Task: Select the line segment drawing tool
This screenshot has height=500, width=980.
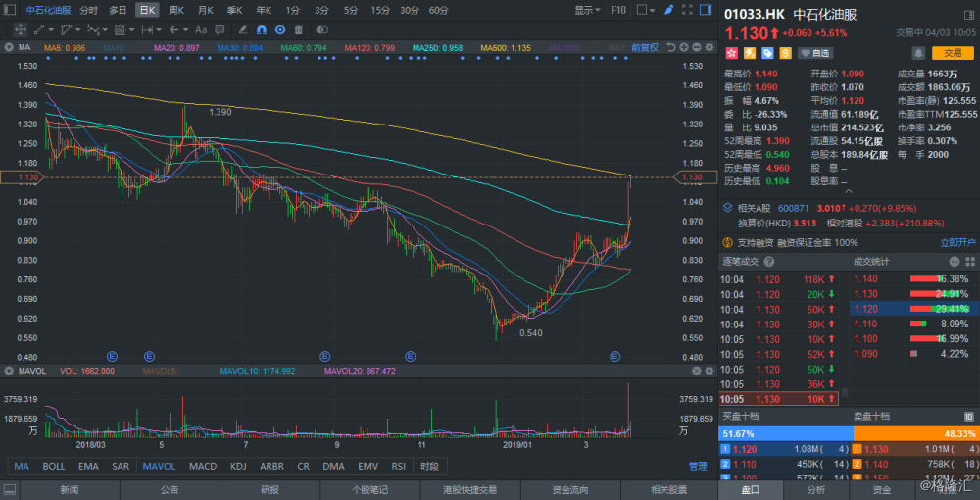Action: coord(39,29)
